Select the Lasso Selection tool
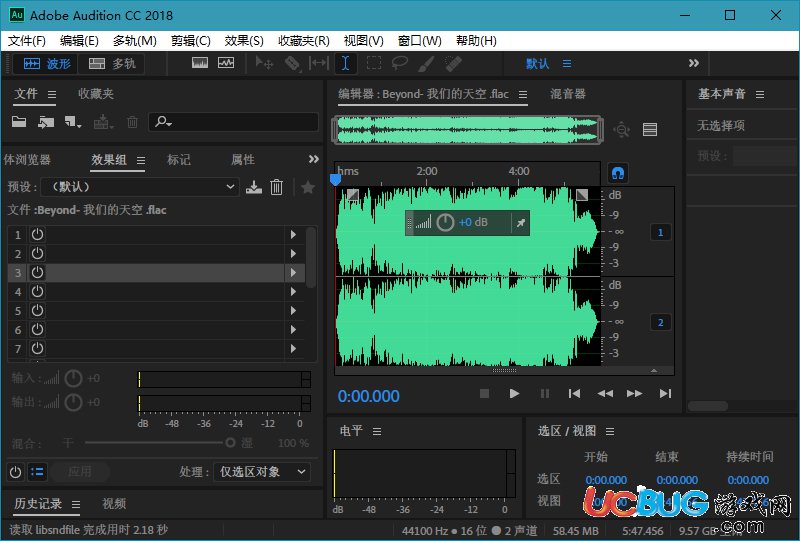This screenshot has width=800, height=541. (399, 63)
